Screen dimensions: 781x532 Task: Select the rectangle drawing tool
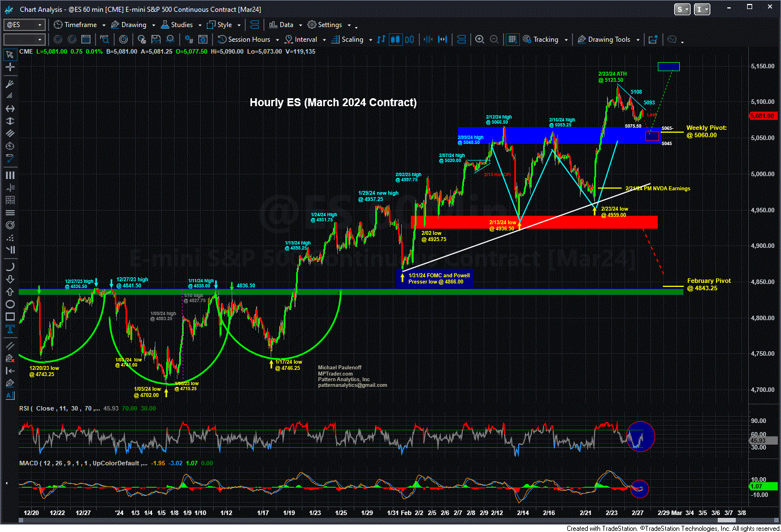click(10, 316)
